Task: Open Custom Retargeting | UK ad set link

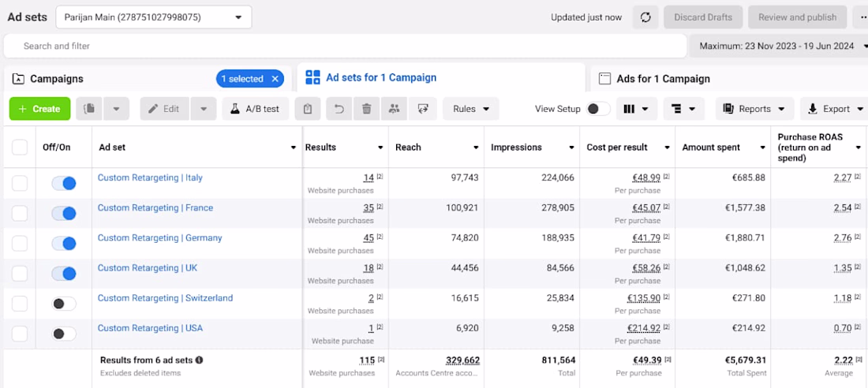Action: click(148, 268)
